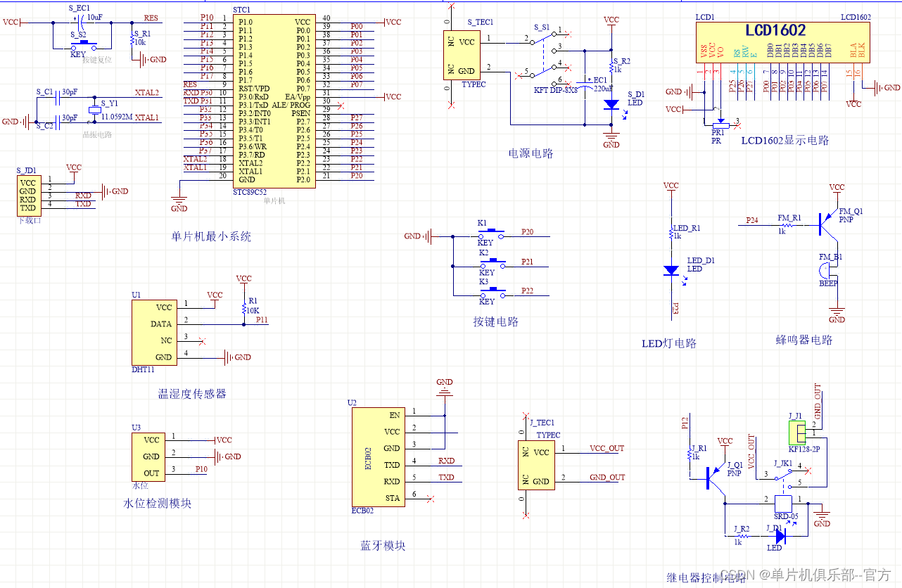Click the 'KFT DIP-8X8' switch value text
902x588 pixels.
(x=554, y=90)
